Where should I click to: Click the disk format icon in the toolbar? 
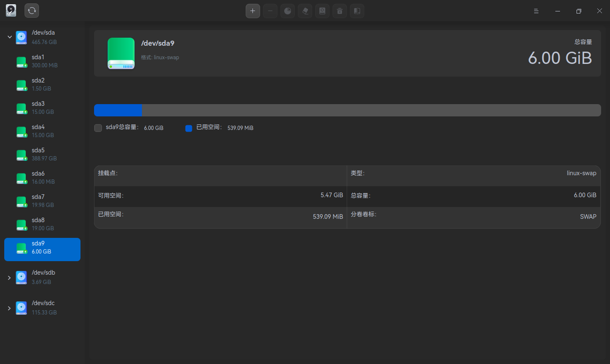pyautogui.click(x=322, y=11)
